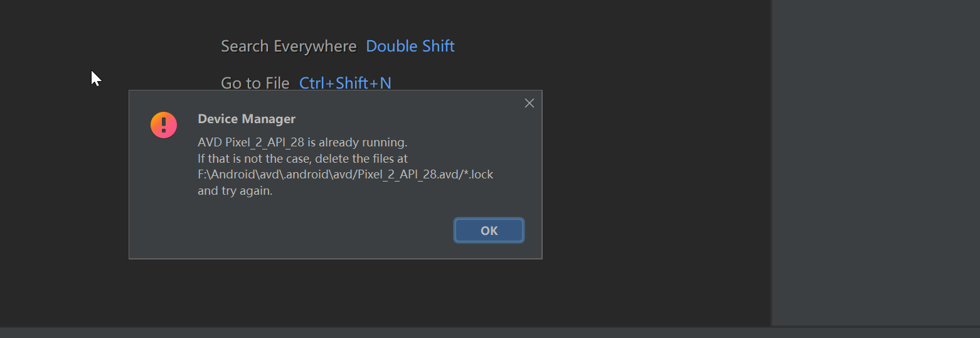Click empty editor space right of Double Shift
This screenshot has width=980, height=338.
pyautogui.click(x=596, y=46)
